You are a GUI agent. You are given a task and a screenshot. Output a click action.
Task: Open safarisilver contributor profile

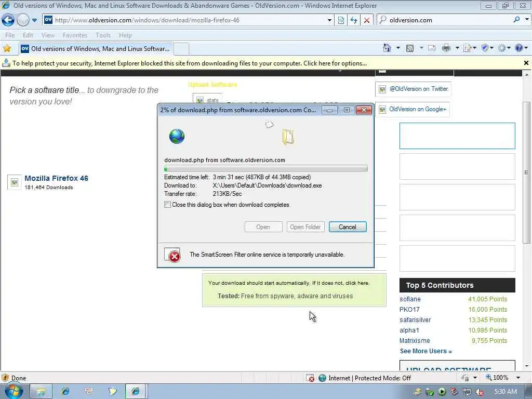[x=415, y=320]
